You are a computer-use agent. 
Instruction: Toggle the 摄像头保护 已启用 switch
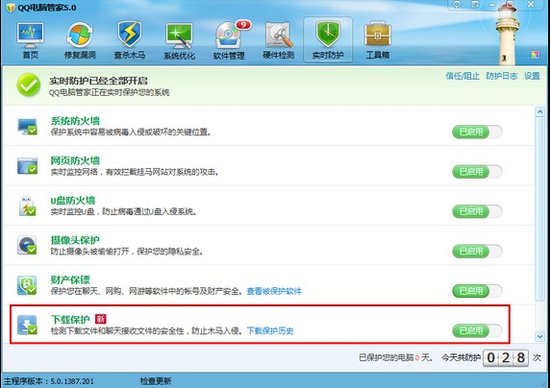(x=477, y=251)
